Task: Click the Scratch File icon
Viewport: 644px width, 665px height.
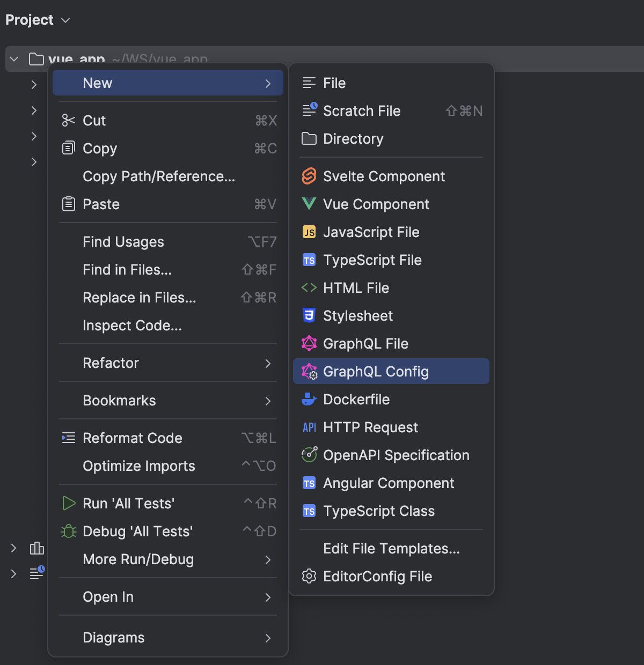Action: (x=309, y=110)
